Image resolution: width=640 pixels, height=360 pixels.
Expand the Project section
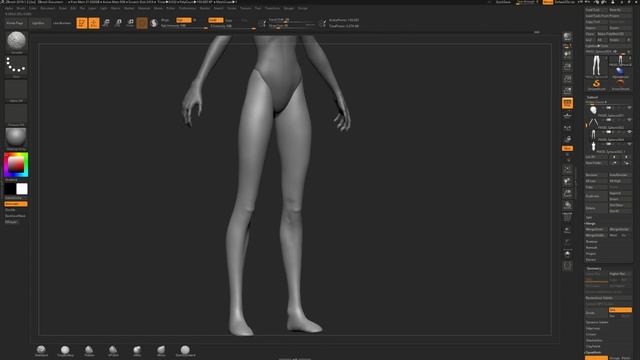click(591, 253)
